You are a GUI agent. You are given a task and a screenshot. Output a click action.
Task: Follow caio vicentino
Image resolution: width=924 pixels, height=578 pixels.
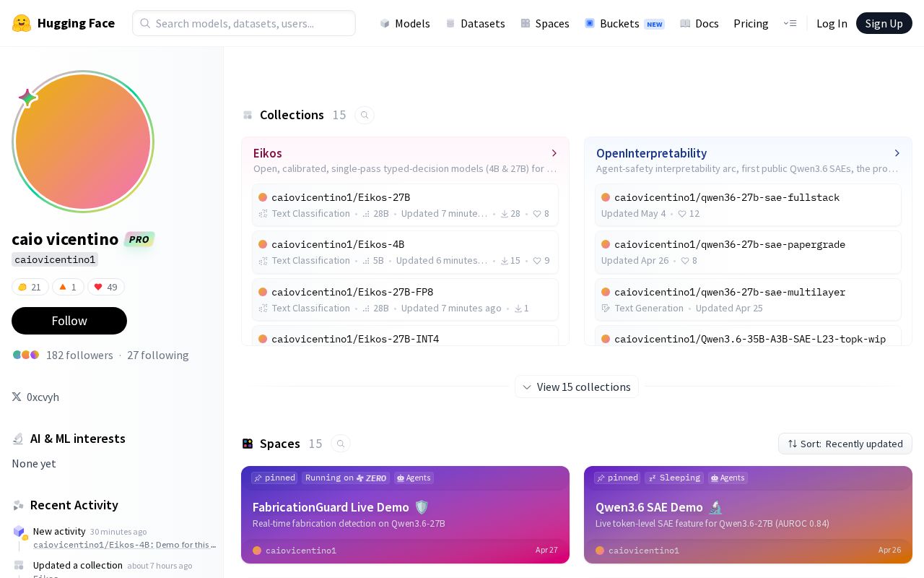tap(69, 321)
